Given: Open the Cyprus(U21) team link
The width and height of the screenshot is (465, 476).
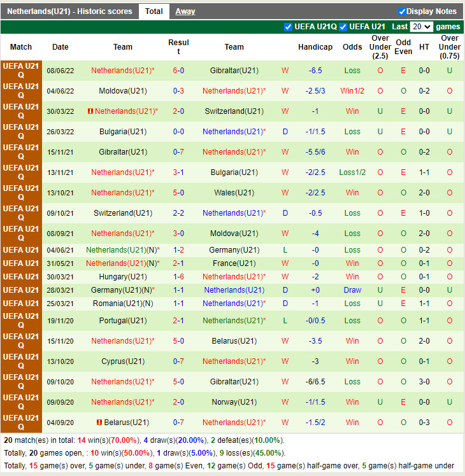Looking at the screenshot, I should (x=123, y=361).
